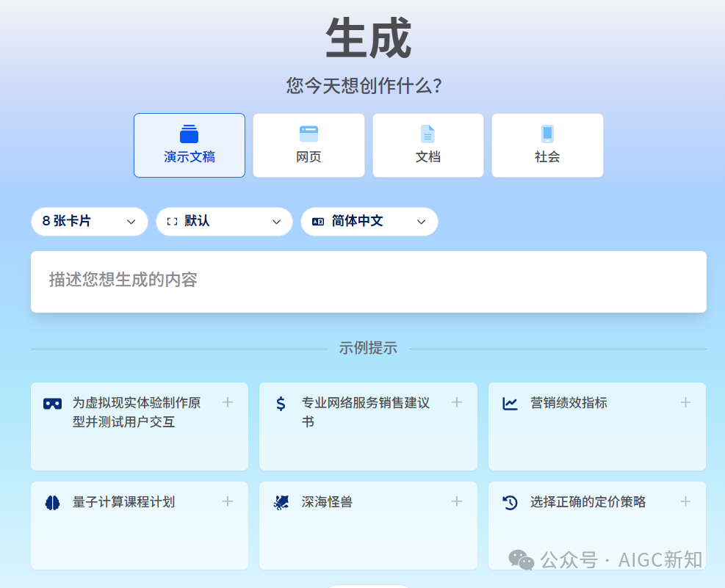Click the phone icon in the 社会 card

click(547, 134)
